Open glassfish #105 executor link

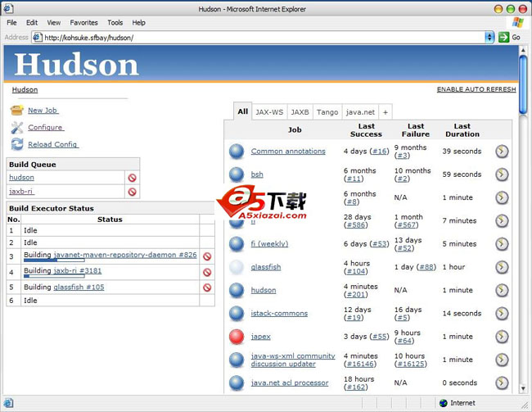[79, 287]
